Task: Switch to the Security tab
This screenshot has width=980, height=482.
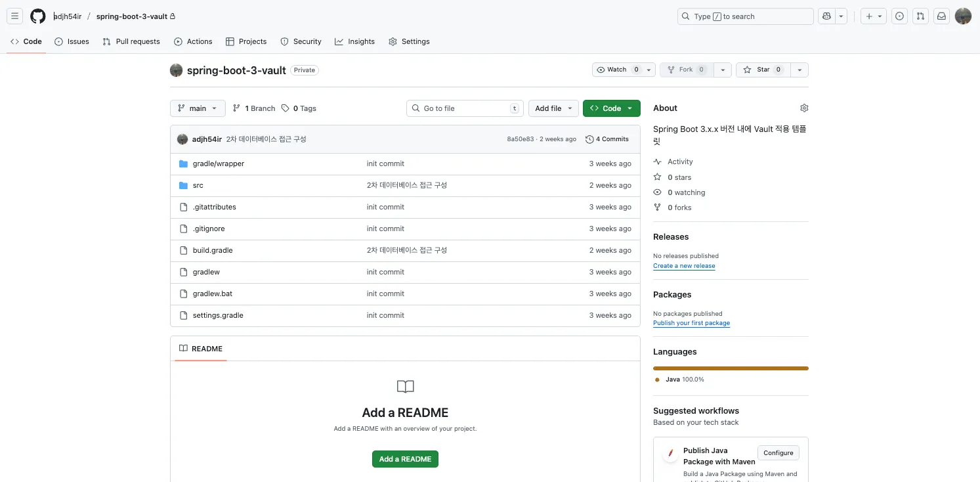Action: [301, 41]
